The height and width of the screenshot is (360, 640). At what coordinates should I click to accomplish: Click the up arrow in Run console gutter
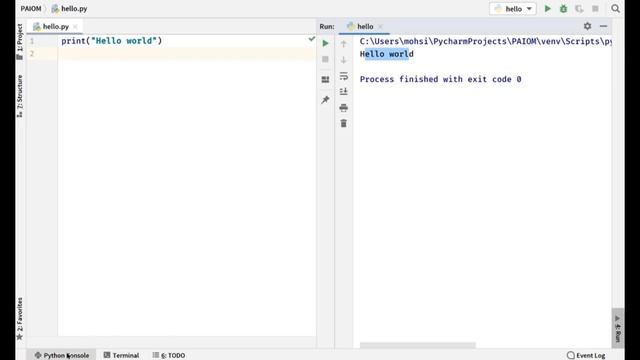[x=344, y=44]
